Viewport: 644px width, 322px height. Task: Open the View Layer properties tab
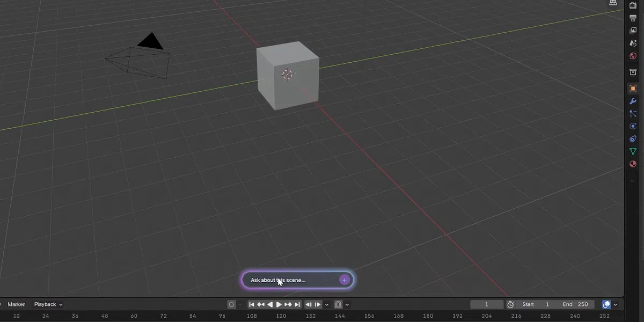633,31
